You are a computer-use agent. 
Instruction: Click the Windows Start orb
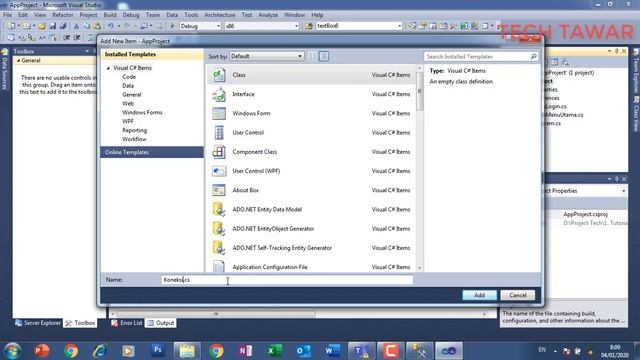click(12, 351)
